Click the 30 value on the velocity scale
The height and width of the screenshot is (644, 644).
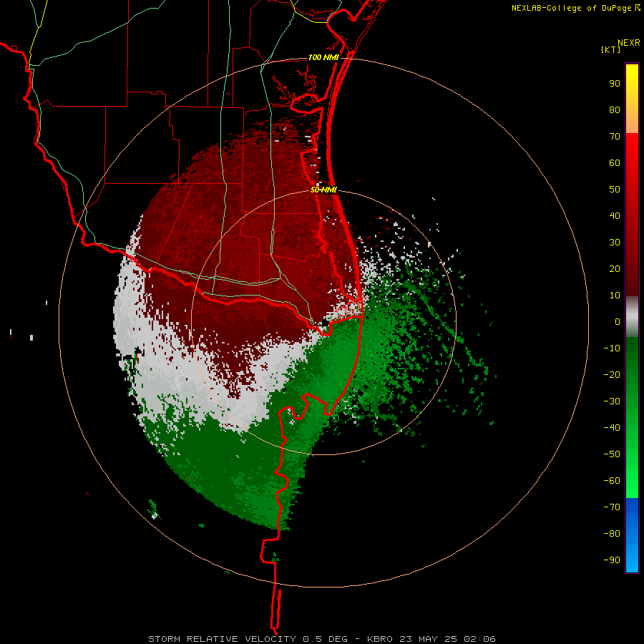(x=615, y=243)
